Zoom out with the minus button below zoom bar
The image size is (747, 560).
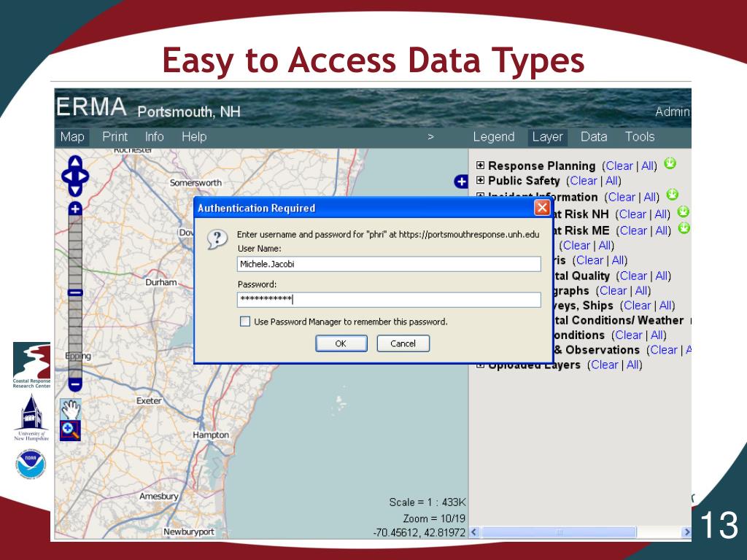(75, 384)
